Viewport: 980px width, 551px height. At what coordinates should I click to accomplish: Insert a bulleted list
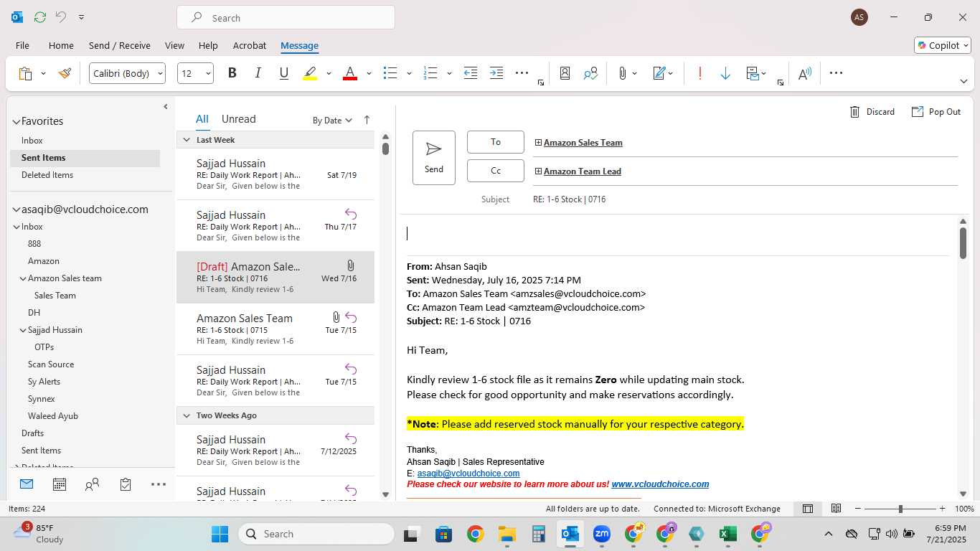point(390,73)
